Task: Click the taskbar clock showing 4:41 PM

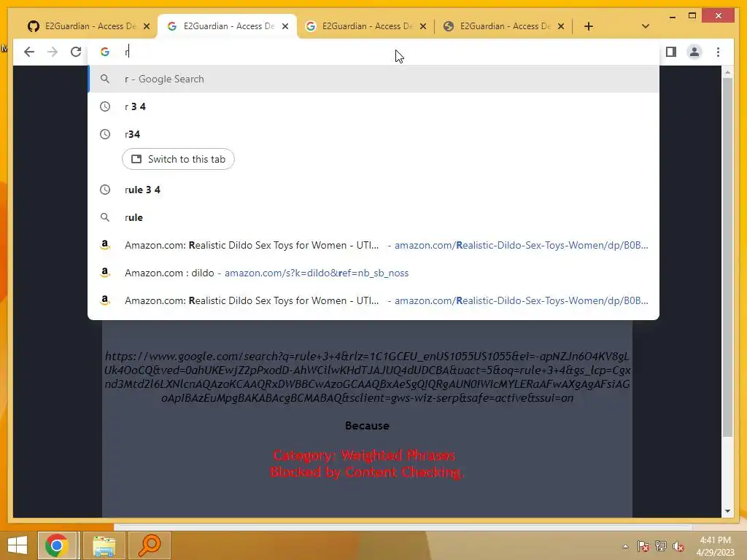Action: tap(715, 546)
